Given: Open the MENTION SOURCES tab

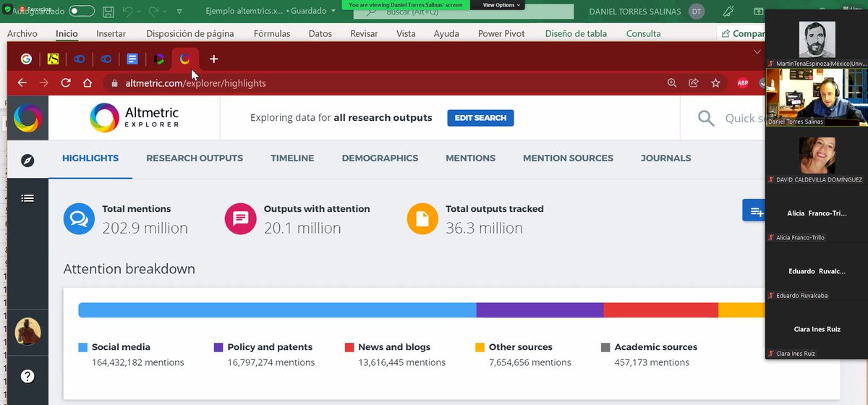Looking at the screenshot, I should coord(568,158).
